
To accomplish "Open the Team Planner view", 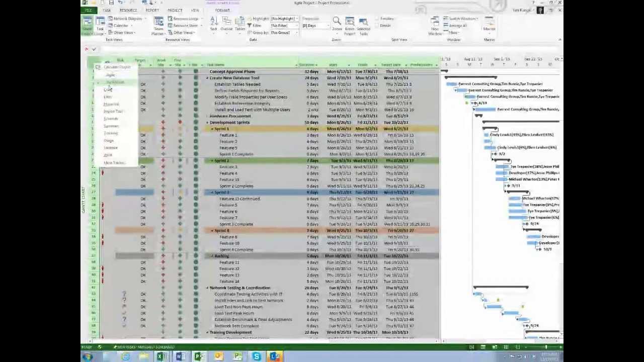I will click(x=158, y=25).
